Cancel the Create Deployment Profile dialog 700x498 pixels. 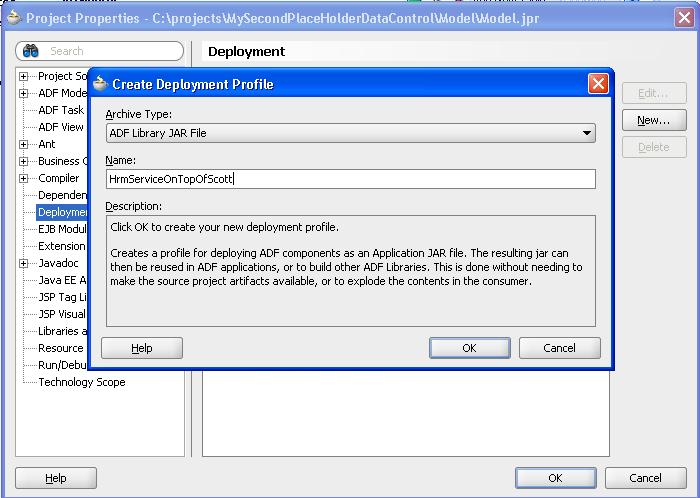[x=559, y=348]
